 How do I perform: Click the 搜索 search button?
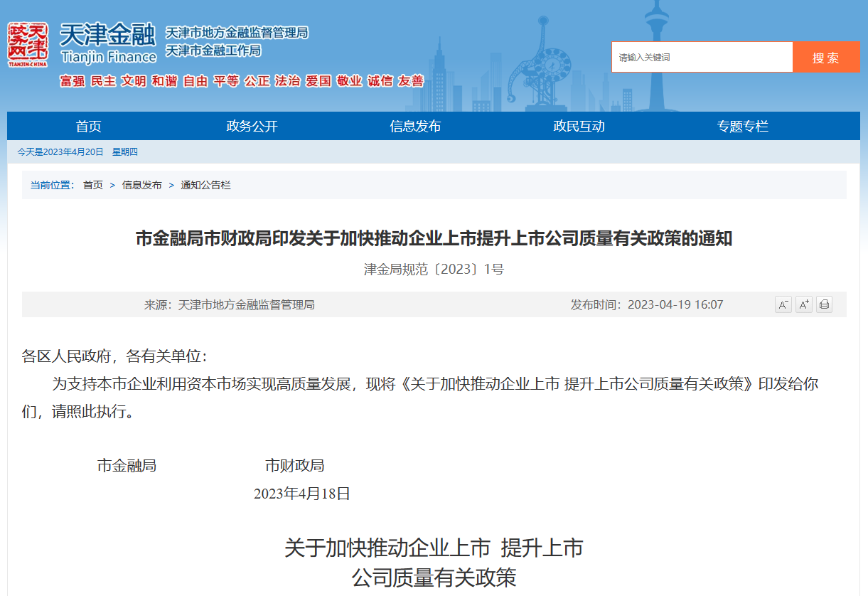826,57
